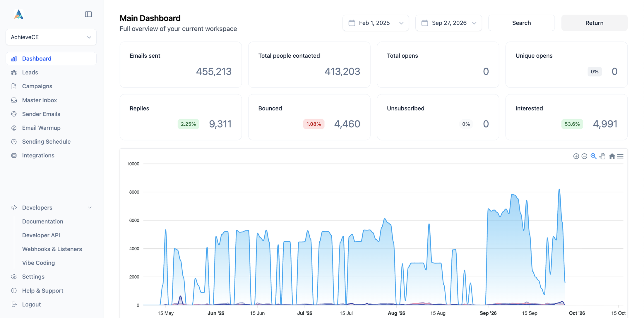Click the Settings gear icon
The width and height of the screenshot is (644, 318).
tap(14, 276)
